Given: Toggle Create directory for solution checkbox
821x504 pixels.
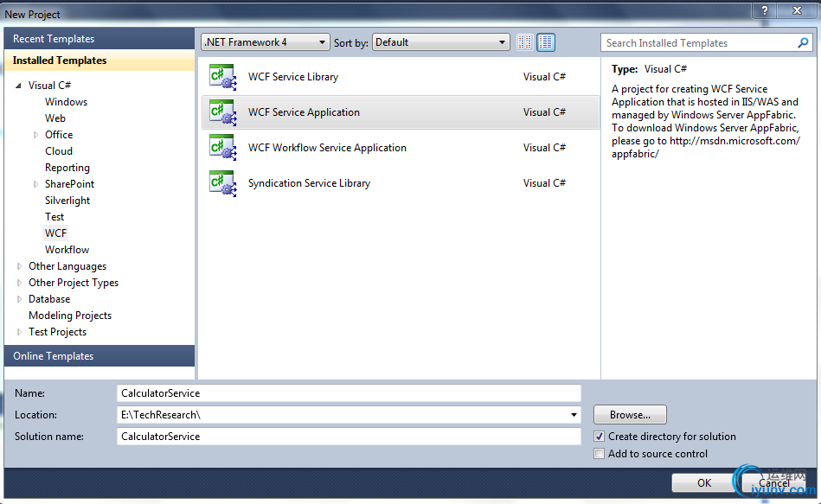Looking at the screenshot, I should [599, 436].
